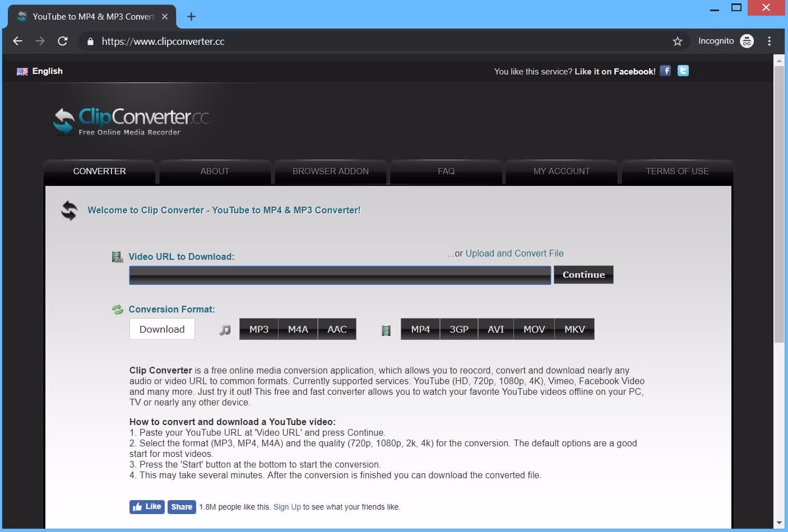Close the YouTube to MP4 tab
Viewport: 788px width, 532px height.
165,17
